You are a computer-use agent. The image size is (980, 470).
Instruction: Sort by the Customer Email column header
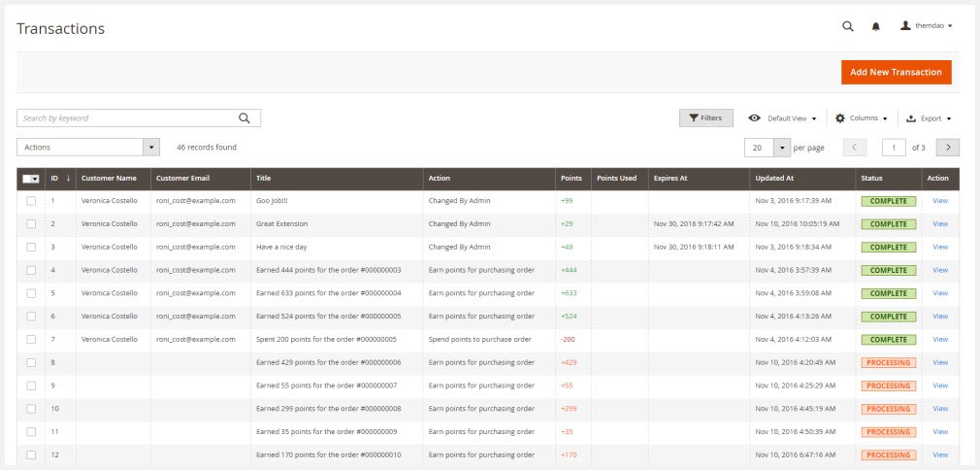coord(200,179)
